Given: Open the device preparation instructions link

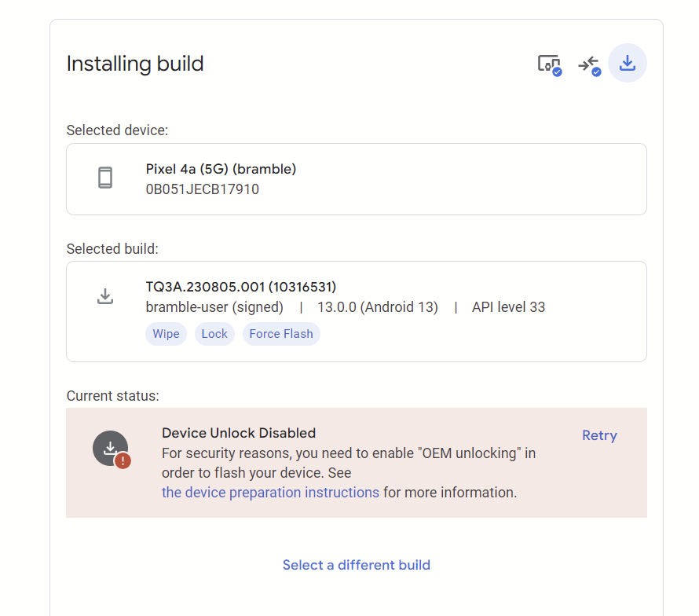Looking at the screenshot, I should [270, 493].
